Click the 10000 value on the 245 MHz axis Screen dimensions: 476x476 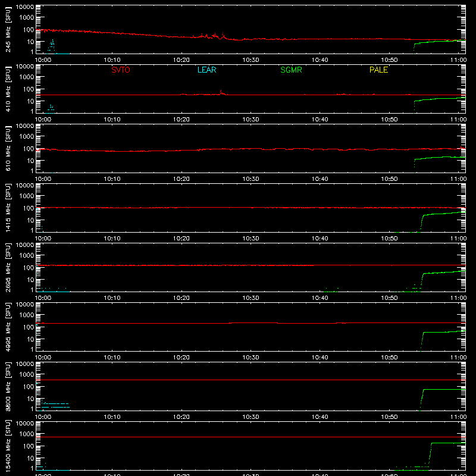[25, 7]
